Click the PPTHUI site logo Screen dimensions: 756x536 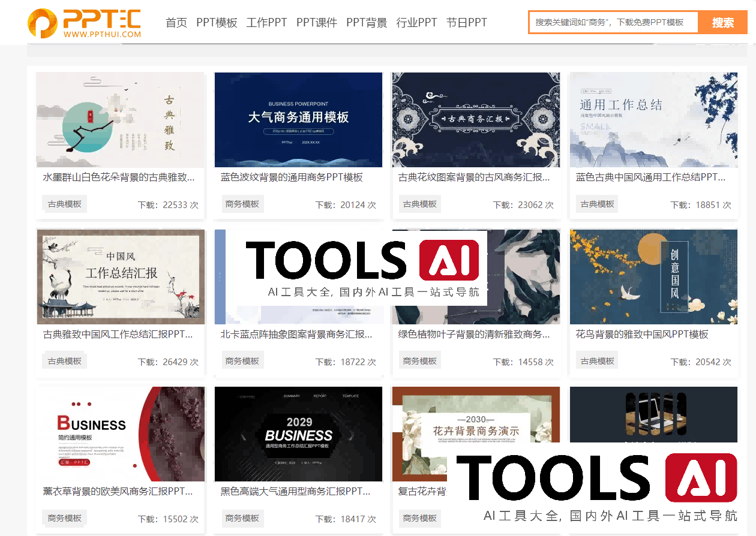click(x=84, y=23)
